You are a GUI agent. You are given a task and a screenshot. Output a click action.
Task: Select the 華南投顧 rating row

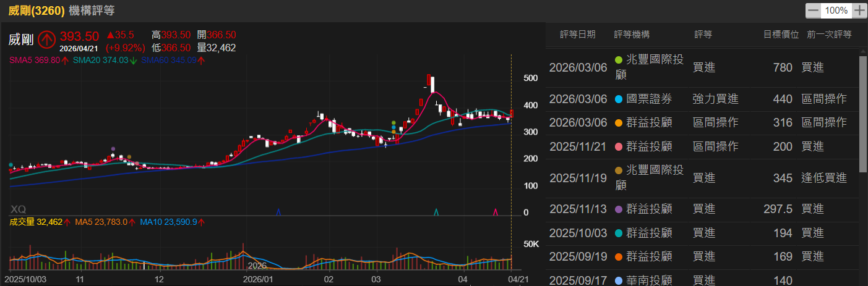pyautogui.click(x=699, y=280)
